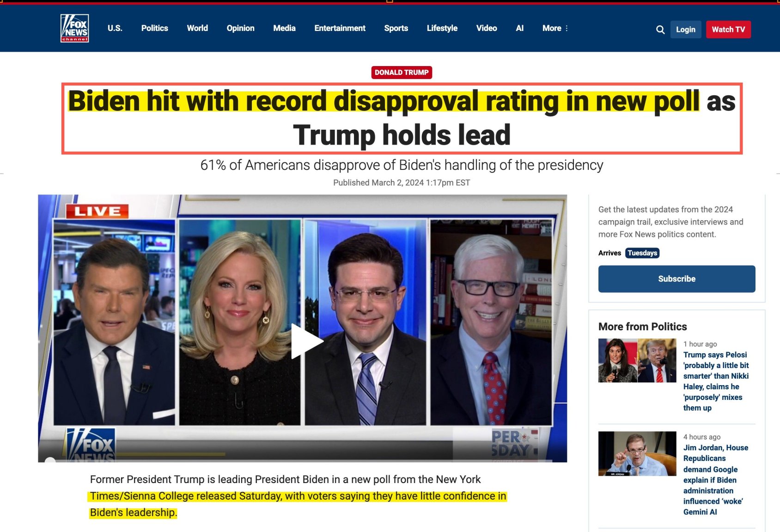780x532 pixels.
Task: Expand the More menu in the navigation
Action: 555,28
